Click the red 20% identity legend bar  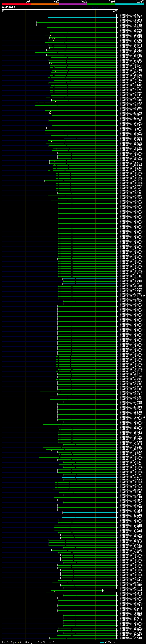click(x=16, y=4)
